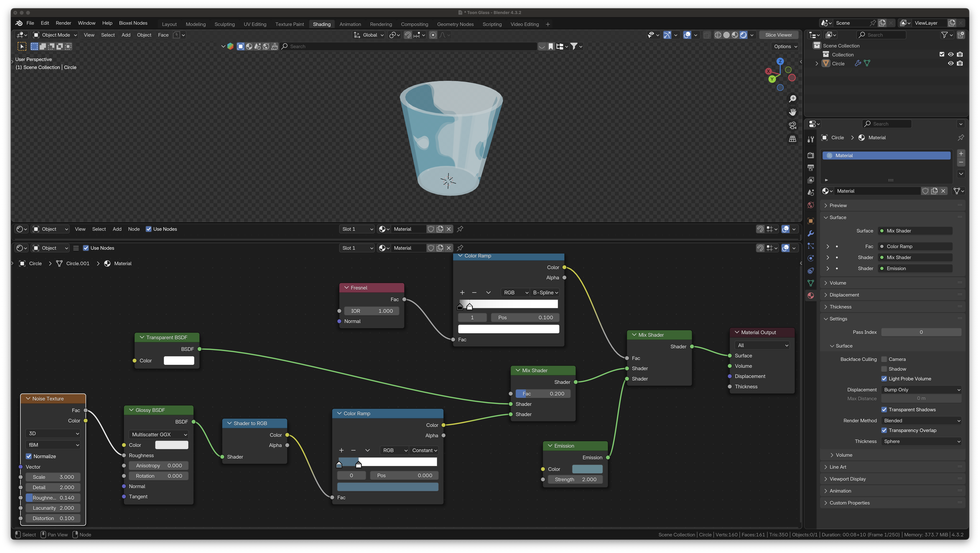Enable Shadow backface culling checkbox
Image resolution: width=980 pixels, height=553 pixels.
click(x=884, y=369)
